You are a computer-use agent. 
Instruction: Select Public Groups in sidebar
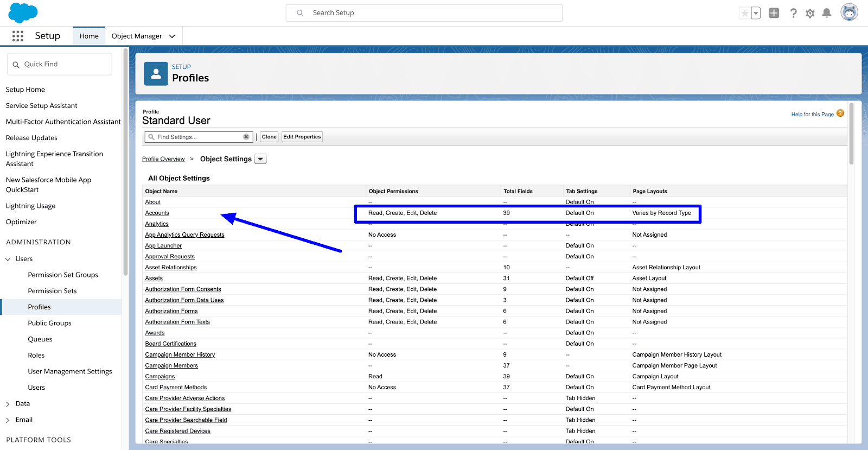[x=49, y=323]
